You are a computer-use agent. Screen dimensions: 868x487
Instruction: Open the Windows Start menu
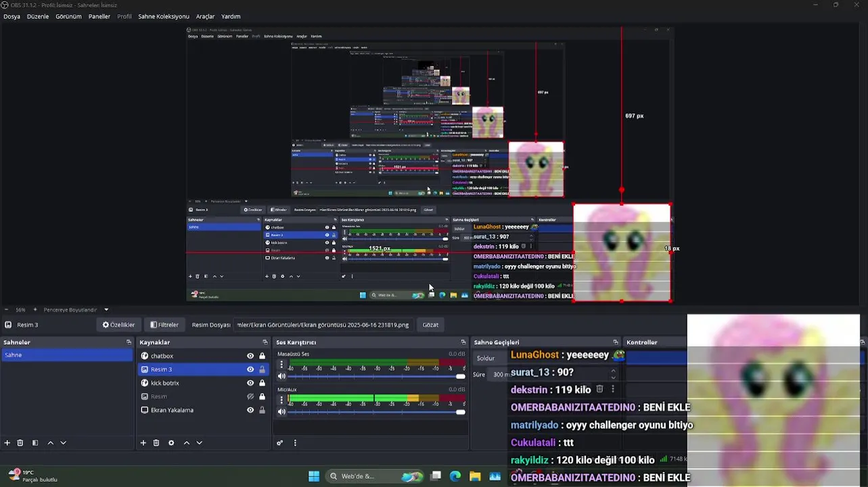click(314, 476)
